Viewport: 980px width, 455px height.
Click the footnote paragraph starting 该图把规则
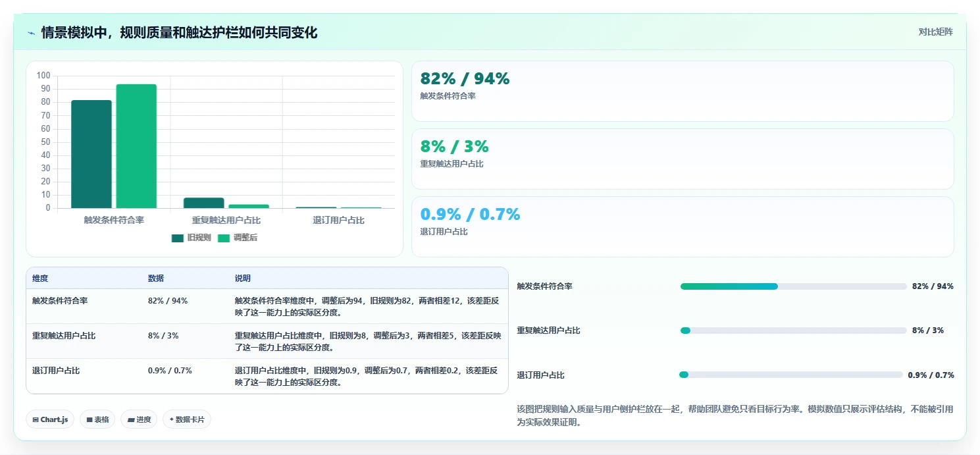click(735, 415)
